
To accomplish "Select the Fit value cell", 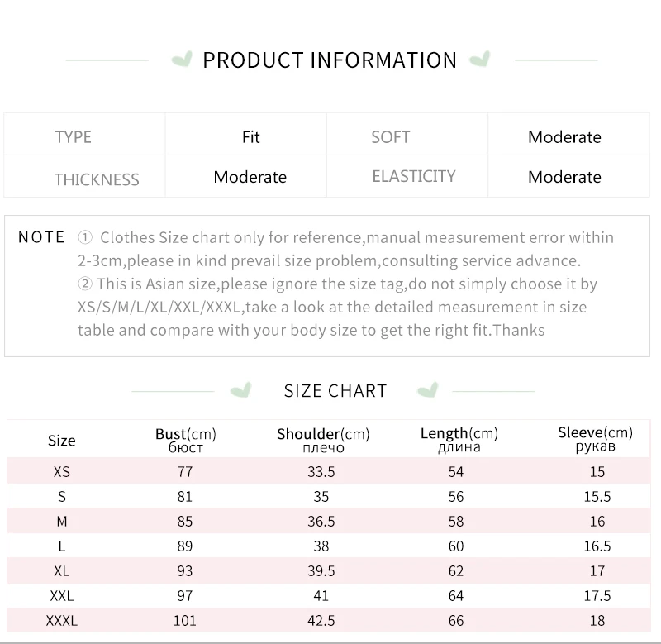I will [251, 137].
